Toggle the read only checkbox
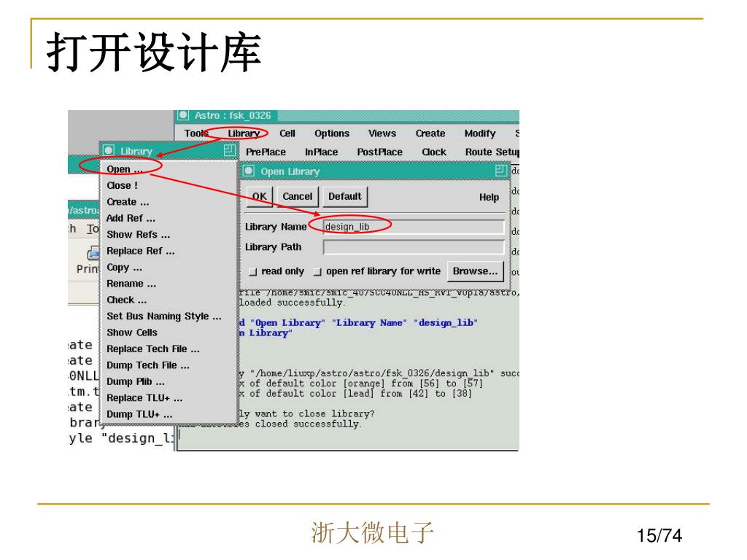Viewport: 747px width, 560px height. pos(253,272)
